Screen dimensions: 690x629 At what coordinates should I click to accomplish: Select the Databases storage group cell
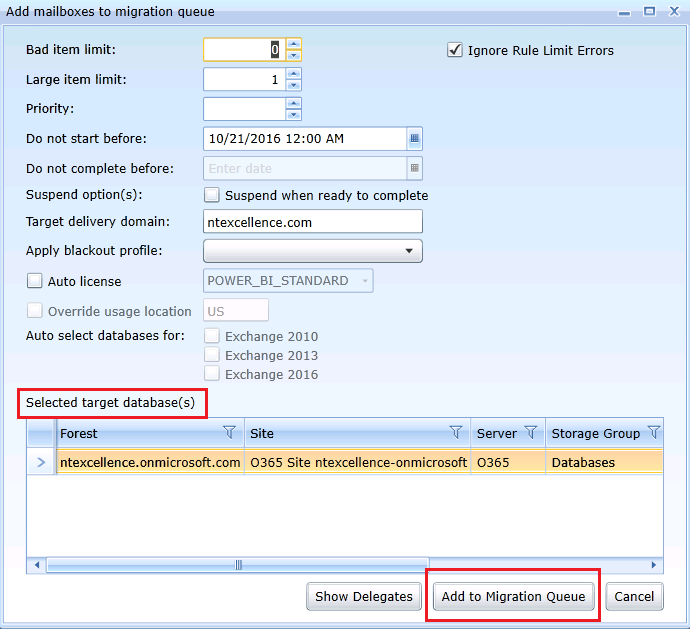tap(605, 462)
